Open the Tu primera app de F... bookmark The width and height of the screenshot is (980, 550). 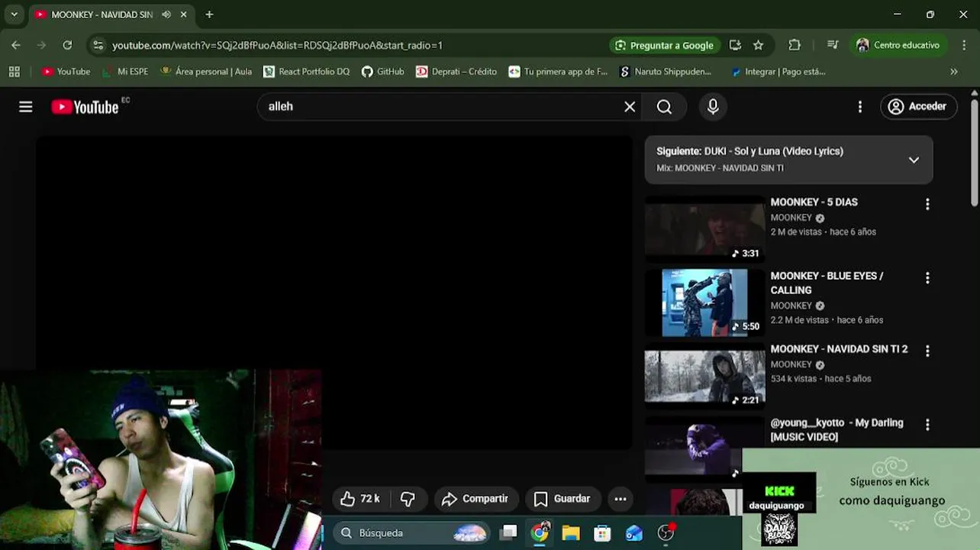558,72
